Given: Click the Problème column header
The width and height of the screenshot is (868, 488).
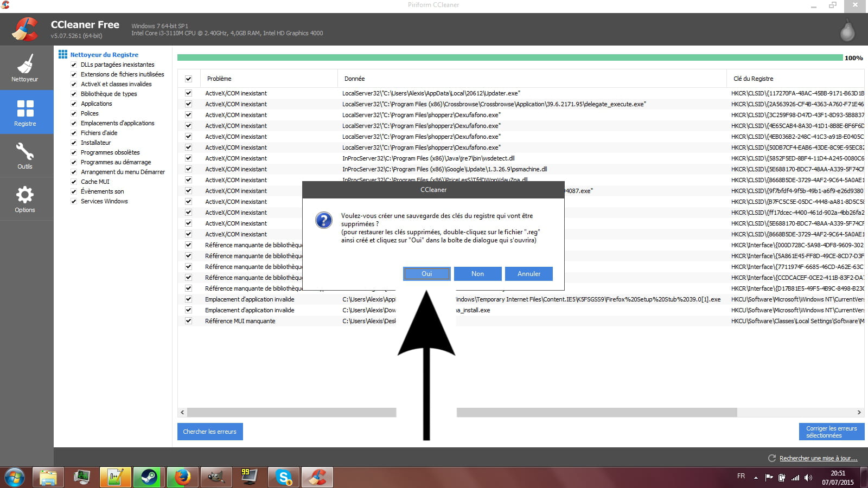Looking at the screenshot, I should 269,79.
